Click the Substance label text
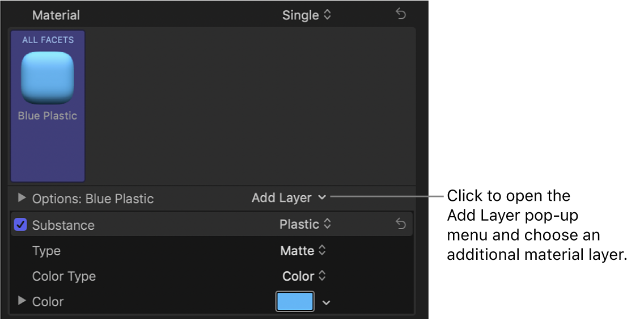The height and width of the screenshot is (320, 644). click(63, 225)
